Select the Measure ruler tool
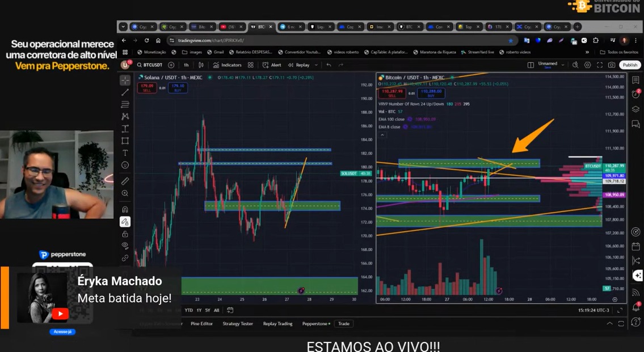This screenshot has height=352, width=644. coord(125,181)
